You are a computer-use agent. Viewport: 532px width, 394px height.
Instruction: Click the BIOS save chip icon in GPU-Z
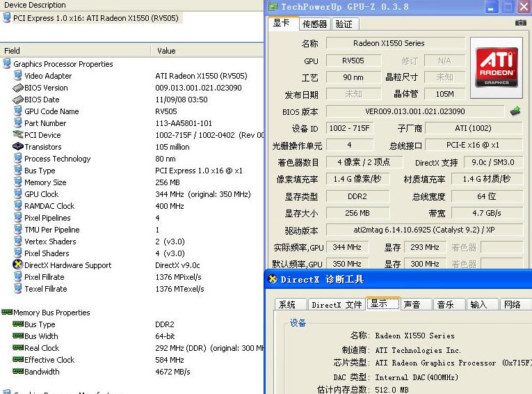(x=515, y=111)
